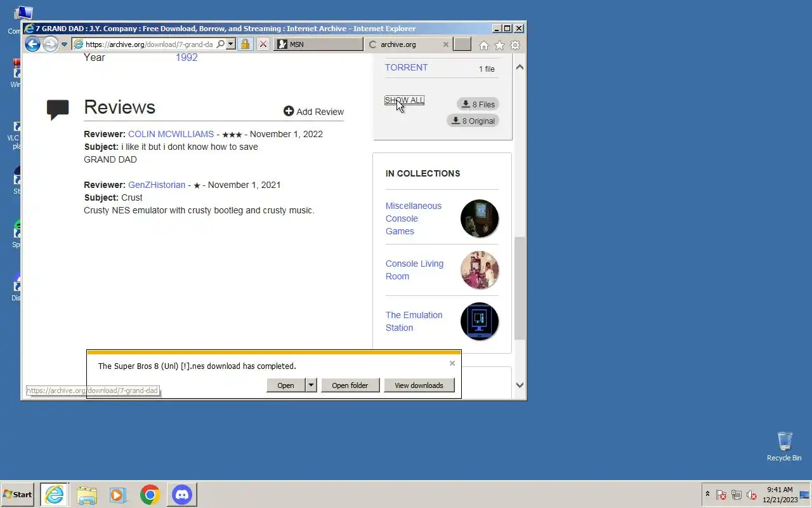The width and height of the screenshot is (812, 508).
Task: Expand the address bar autocomplete dropdown
Action: (x=231, y=44)
